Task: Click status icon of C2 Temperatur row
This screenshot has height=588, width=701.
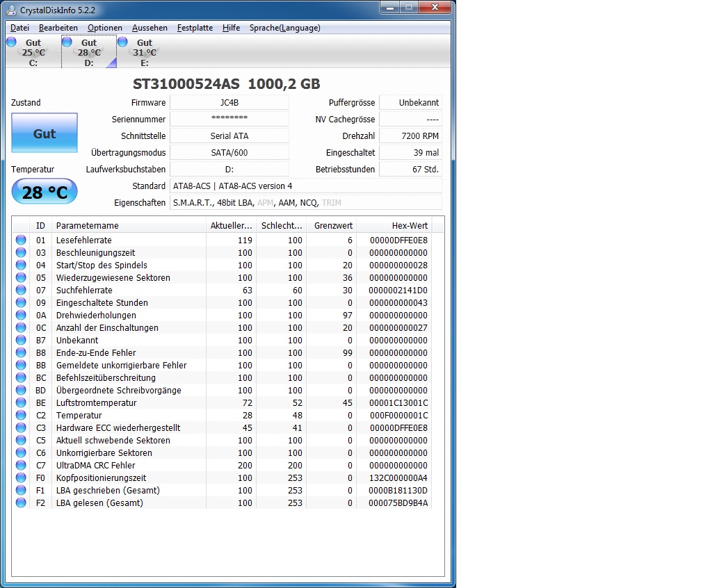Action: [x=21, y=415]
